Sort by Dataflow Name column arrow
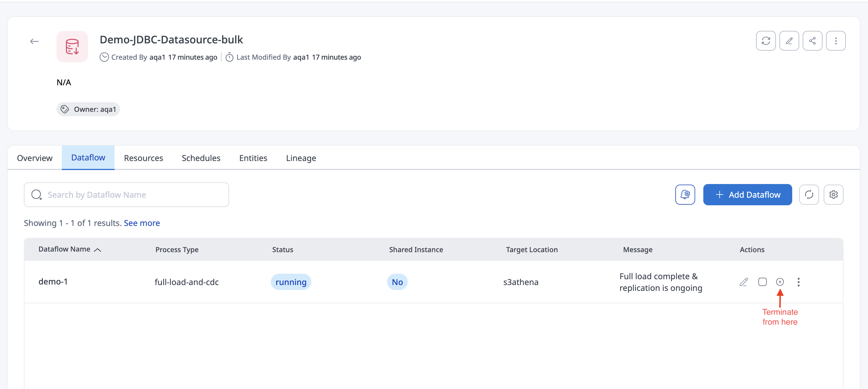Screen dimensions: 868x389 coord(97,250)
